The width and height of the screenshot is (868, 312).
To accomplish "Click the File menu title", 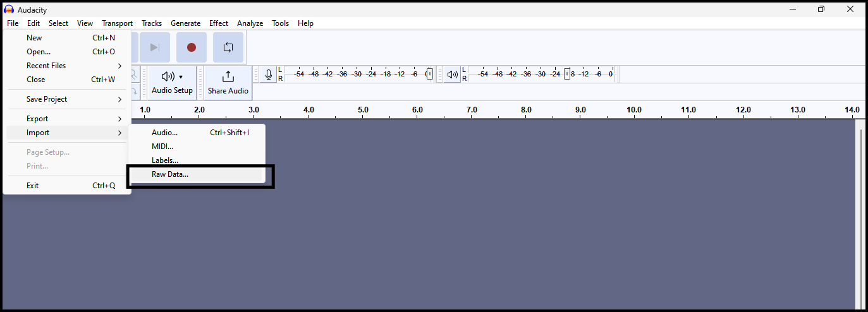I will [13, 23].
